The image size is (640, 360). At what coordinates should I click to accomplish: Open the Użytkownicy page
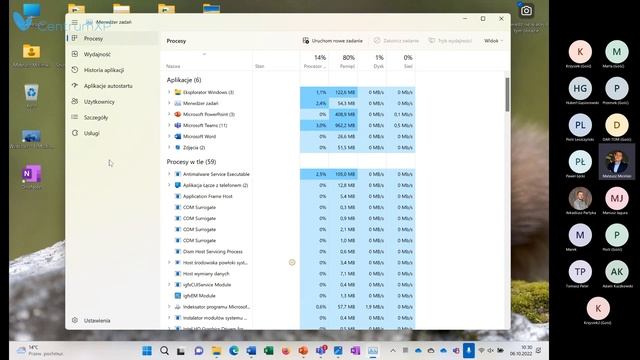coord(113,102)
